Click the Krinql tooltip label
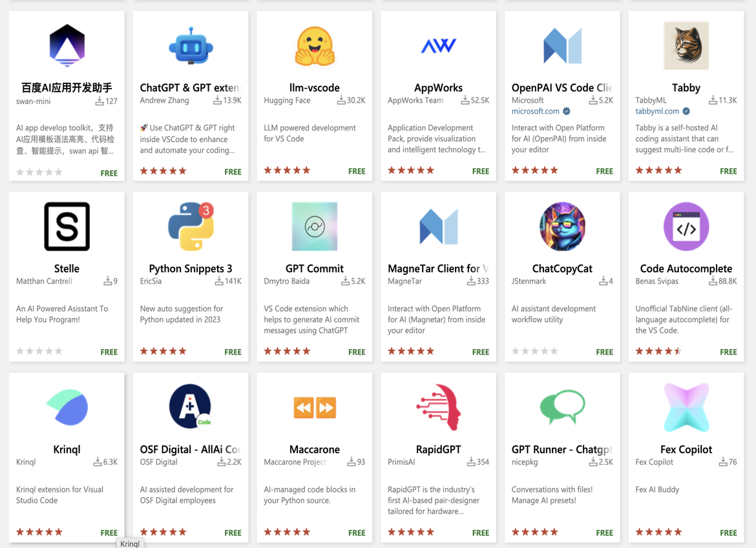The width and height of the screenshot is (756, 548). click(x=130, y=543)
